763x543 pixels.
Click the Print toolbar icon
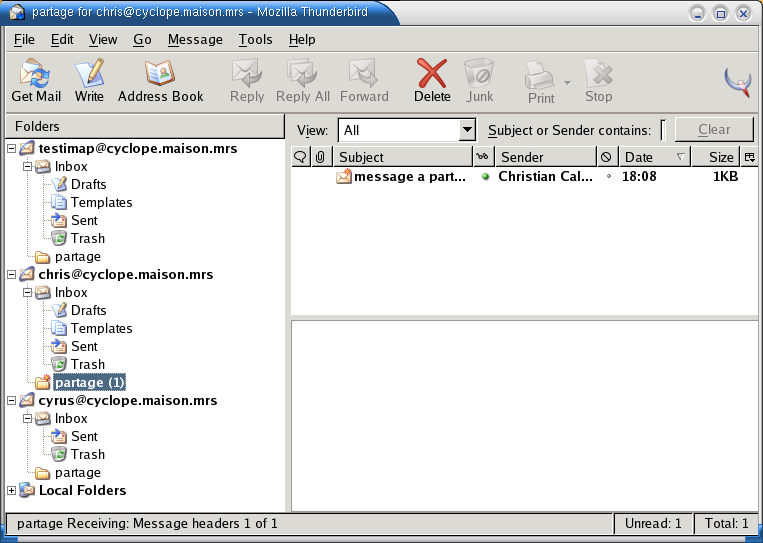click(x=541, y=82)
